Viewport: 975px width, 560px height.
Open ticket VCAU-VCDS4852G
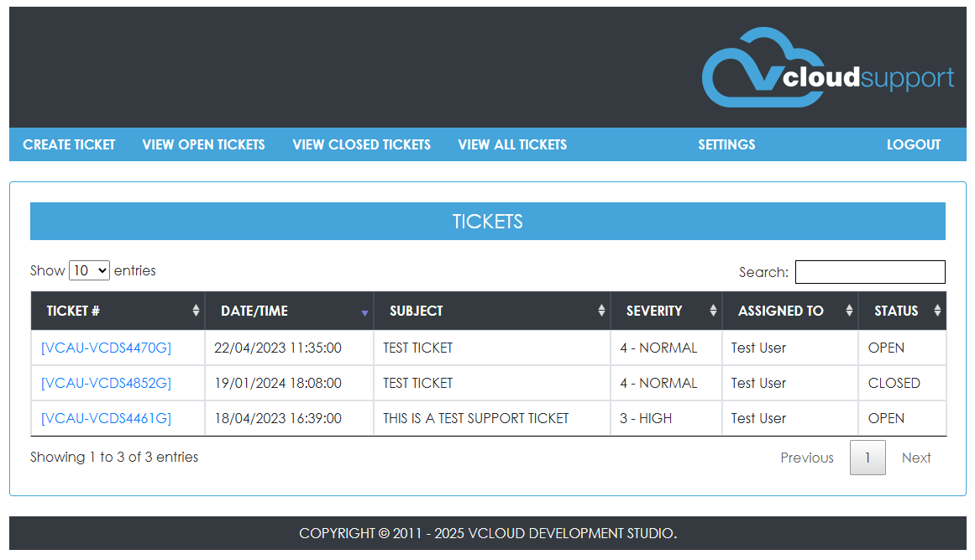click(x=106, y=383)
